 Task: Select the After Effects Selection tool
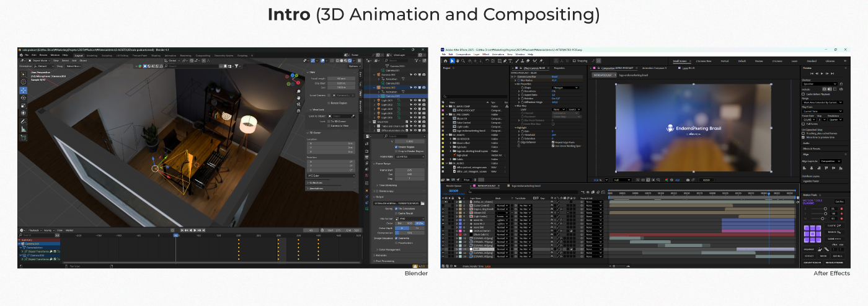[452, 61]
